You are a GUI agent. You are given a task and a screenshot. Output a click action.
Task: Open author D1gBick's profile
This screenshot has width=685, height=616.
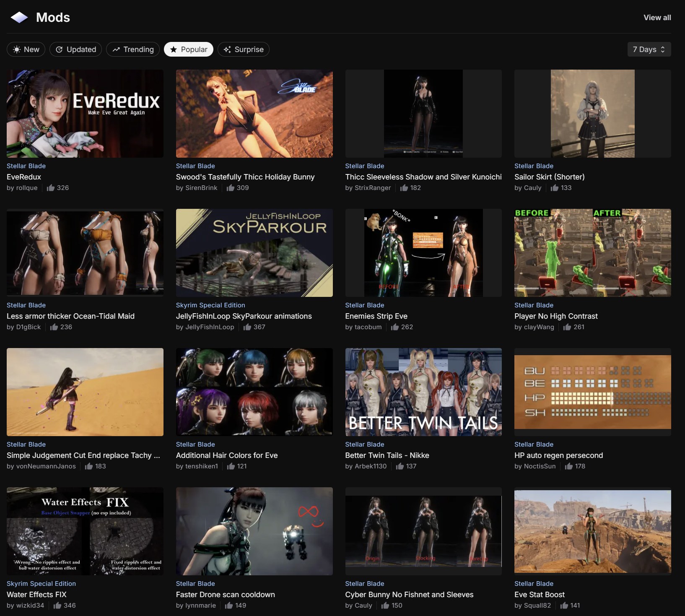(x=29, y=327)
